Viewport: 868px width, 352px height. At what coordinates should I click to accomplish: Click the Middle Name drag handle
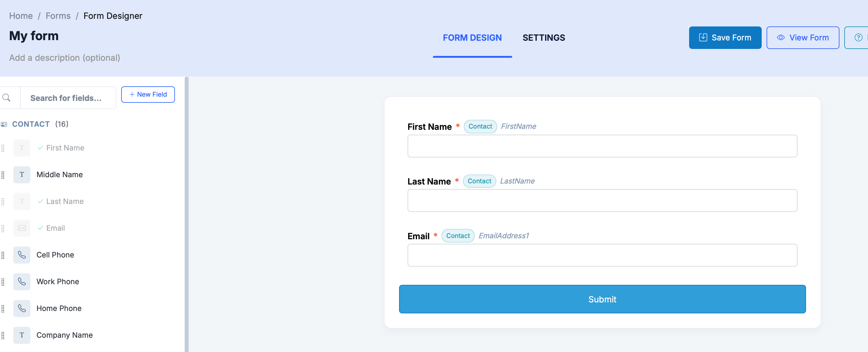[3, 175]
